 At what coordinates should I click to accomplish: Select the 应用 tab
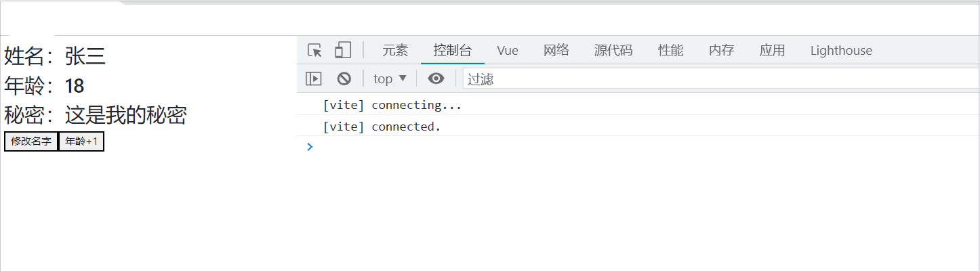pyautogui.click(x=773, y=50)
